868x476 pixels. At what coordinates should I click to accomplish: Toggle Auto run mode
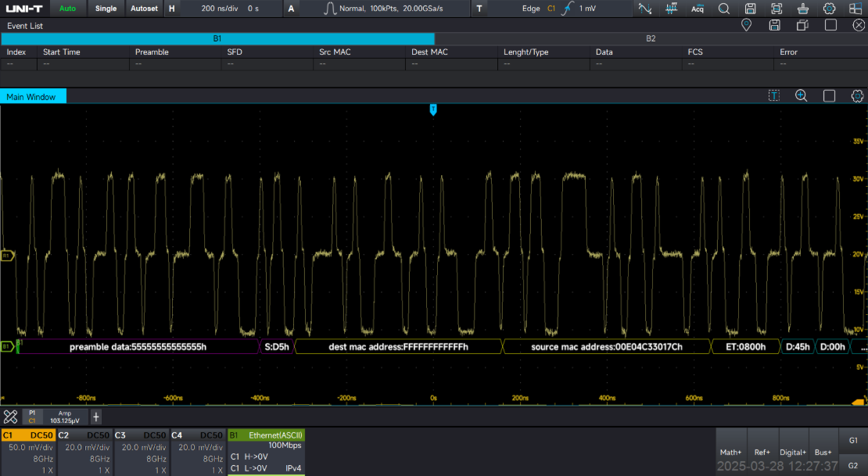[x=68, y=9]
